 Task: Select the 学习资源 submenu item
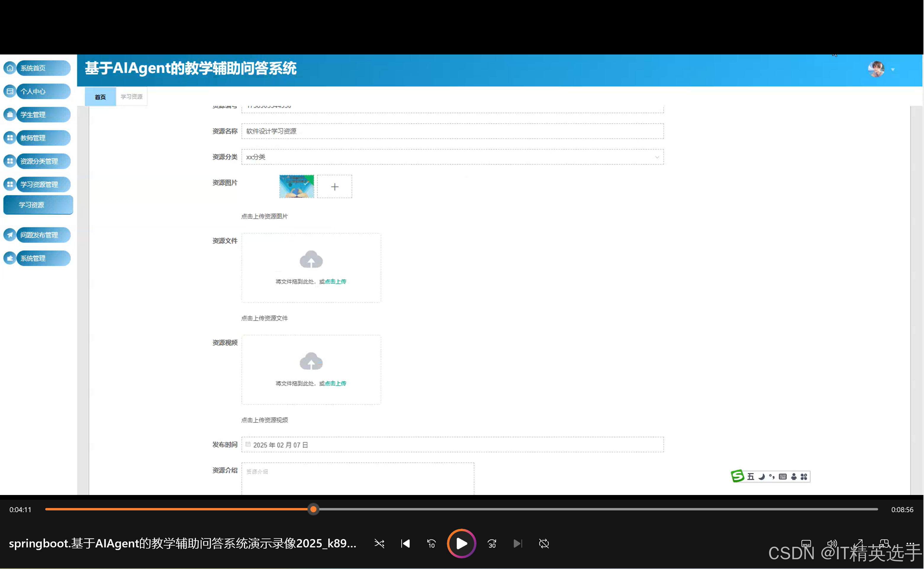point(38,205)
